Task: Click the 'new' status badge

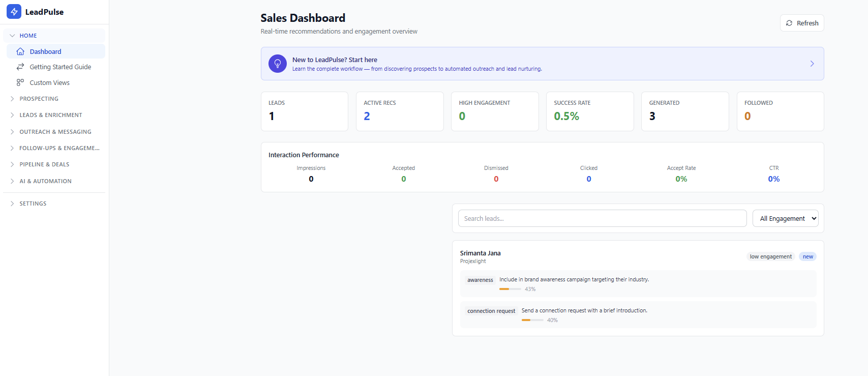Action: pyautogui.click(x=807, y=256)
